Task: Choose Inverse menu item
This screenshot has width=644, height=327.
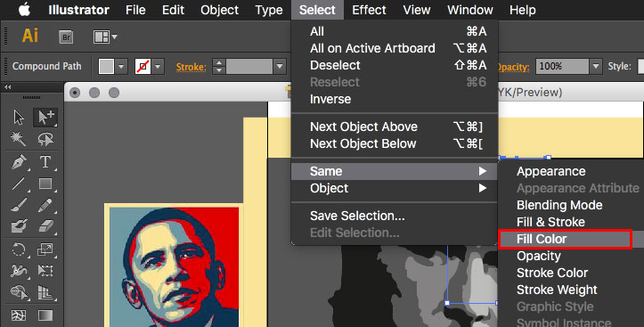Action: (x=395, y=99)
